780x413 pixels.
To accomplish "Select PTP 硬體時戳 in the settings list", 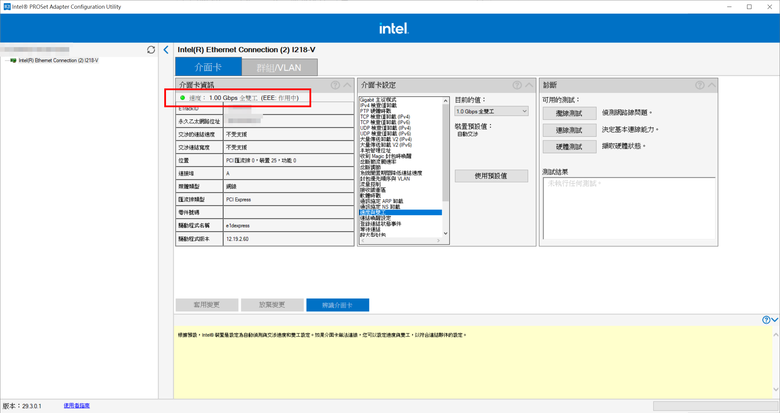I will pos(376,111).
